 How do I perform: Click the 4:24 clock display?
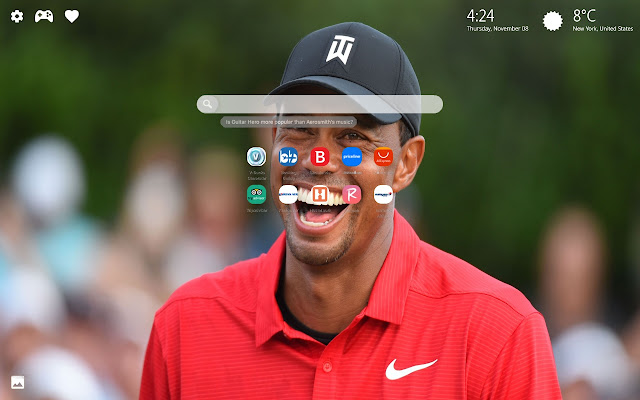(480, 16)
